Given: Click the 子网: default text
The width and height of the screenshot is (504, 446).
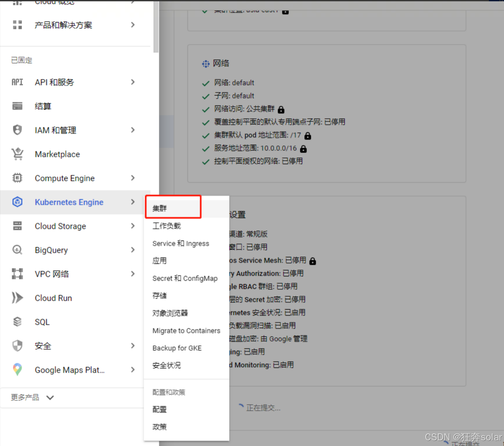Looking at the screenshot, I should (234, 96).
